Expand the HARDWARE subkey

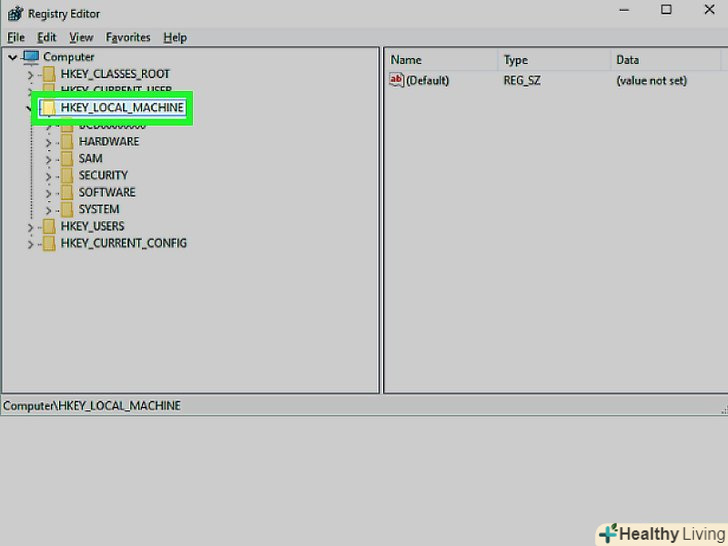coord(48,142)
